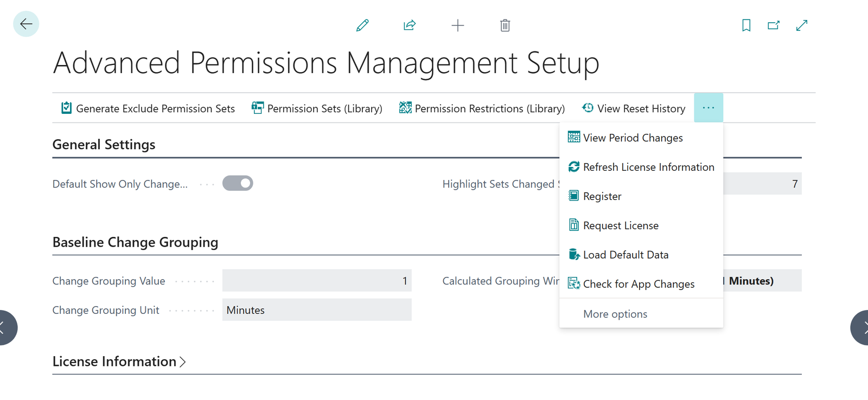
Task: Go to next record arrow
Action: (x=860, y=327)
